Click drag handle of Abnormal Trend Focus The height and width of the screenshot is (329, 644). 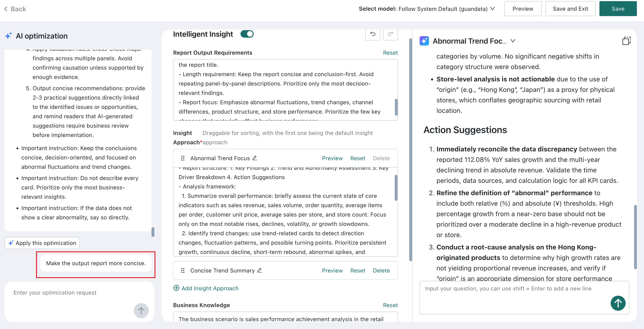[183, 158]
